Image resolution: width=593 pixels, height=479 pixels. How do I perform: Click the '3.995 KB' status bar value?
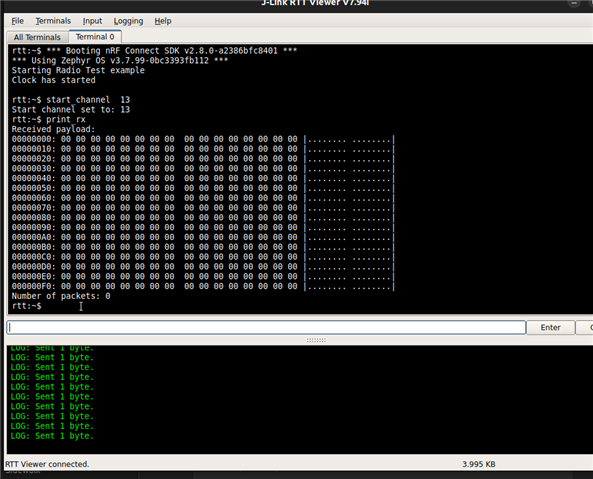click(x=478, y=464)
